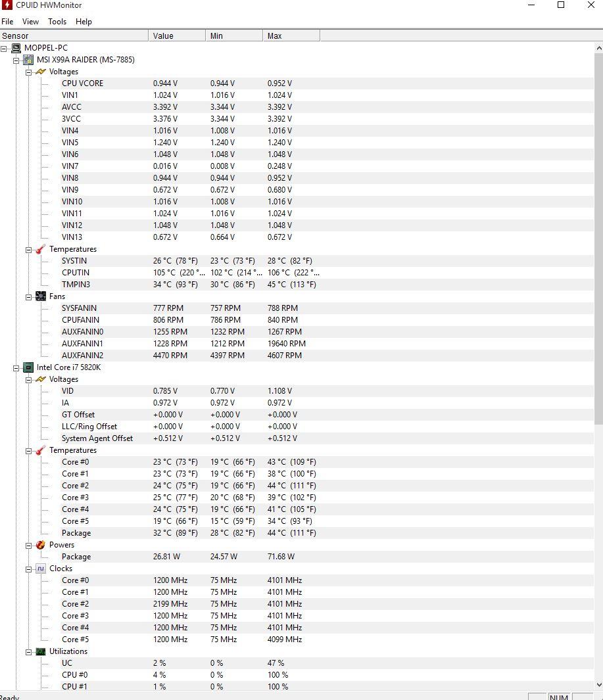
Task: Click the Powers flame icon
Action: 41,545
